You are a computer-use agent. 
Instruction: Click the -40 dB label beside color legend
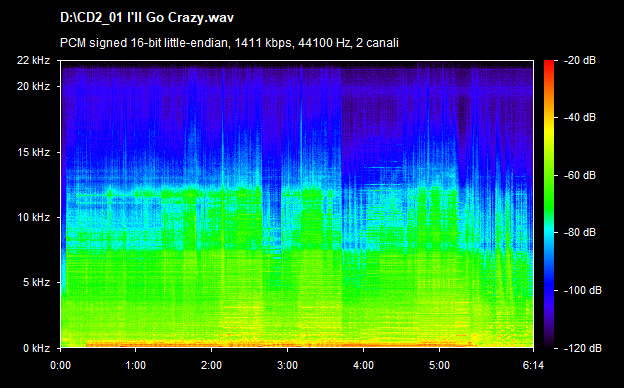click(580, 117)
